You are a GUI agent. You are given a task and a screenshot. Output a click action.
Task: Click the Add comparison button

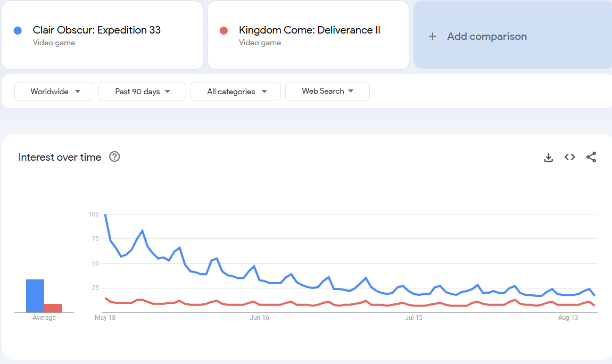click(486, 36)
